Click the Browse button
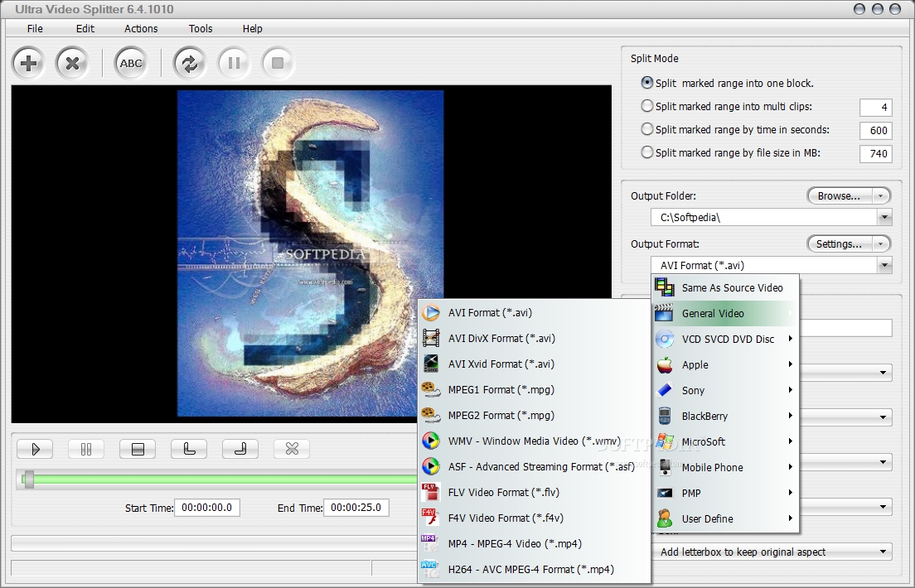The width and height of the screenshot is (915, 588). tap(839, 196)
